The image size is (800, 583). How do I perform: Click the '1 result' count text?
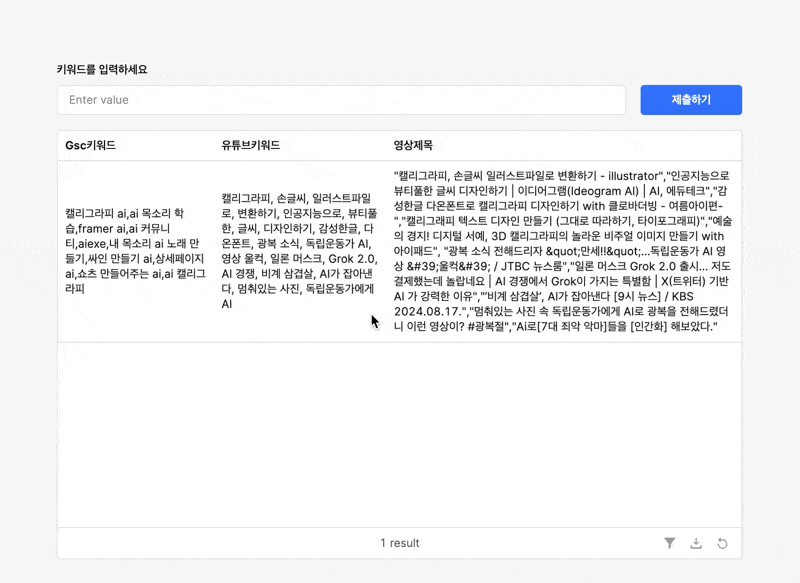coord(400,543)
